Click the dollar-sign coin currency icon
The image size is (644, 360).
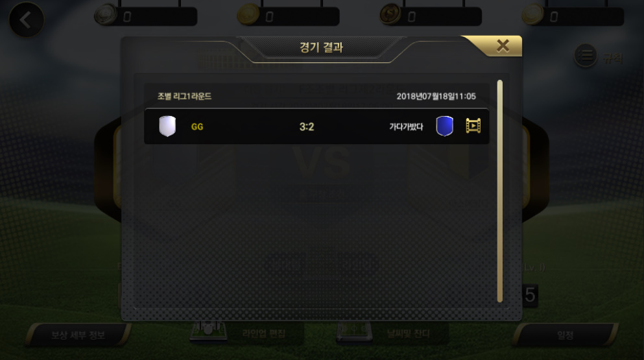coord(390,15)
